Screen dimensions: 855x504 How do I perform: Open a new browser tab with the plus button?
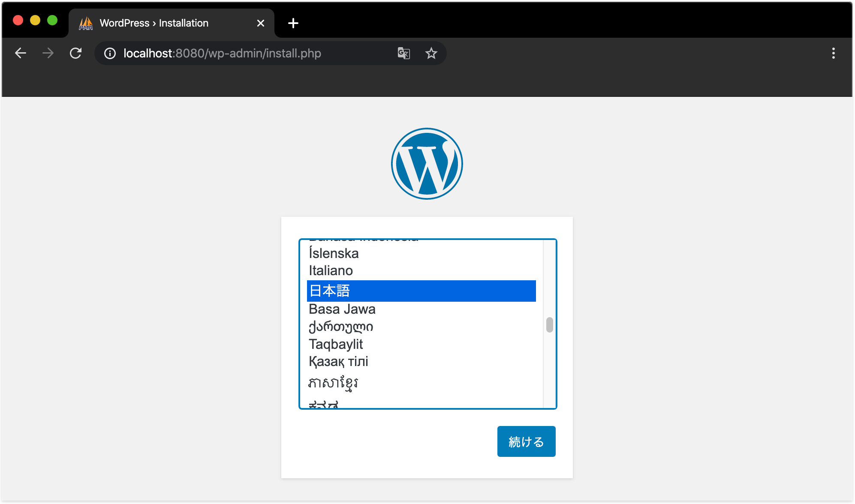point(293,23)
